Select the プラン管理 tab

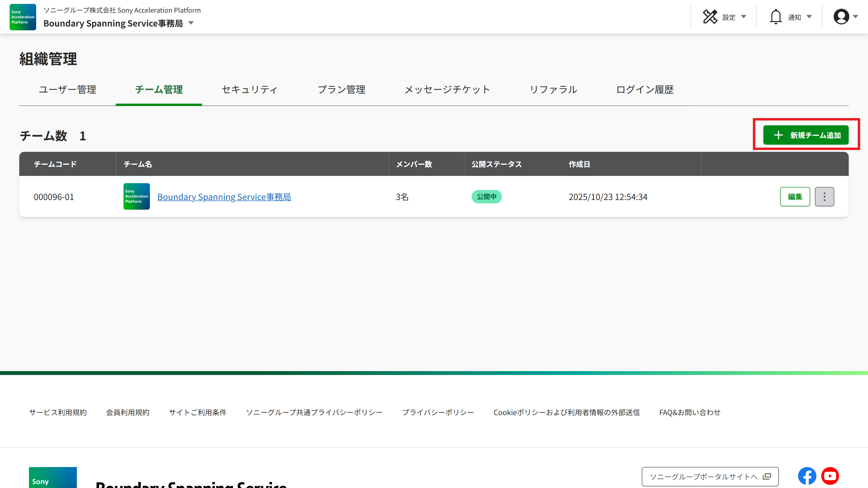click(x=341, y=89)
